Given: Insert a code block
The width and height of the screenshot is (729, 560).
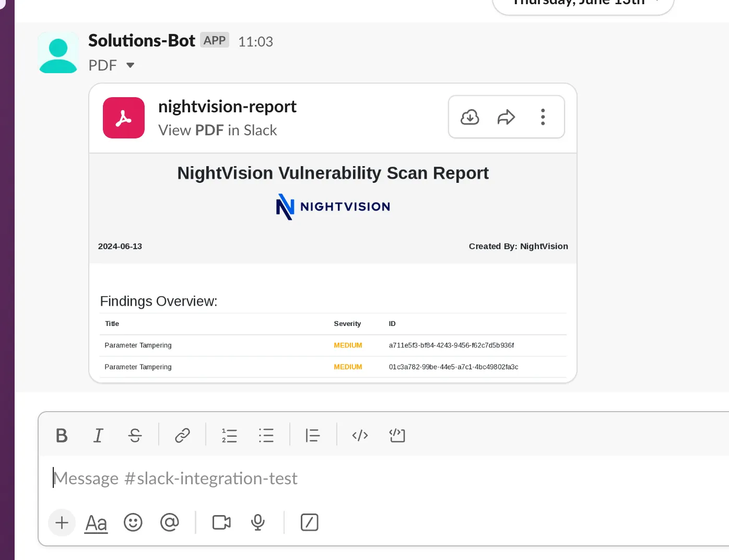Looking at the screenshot, I should point(397,435).
